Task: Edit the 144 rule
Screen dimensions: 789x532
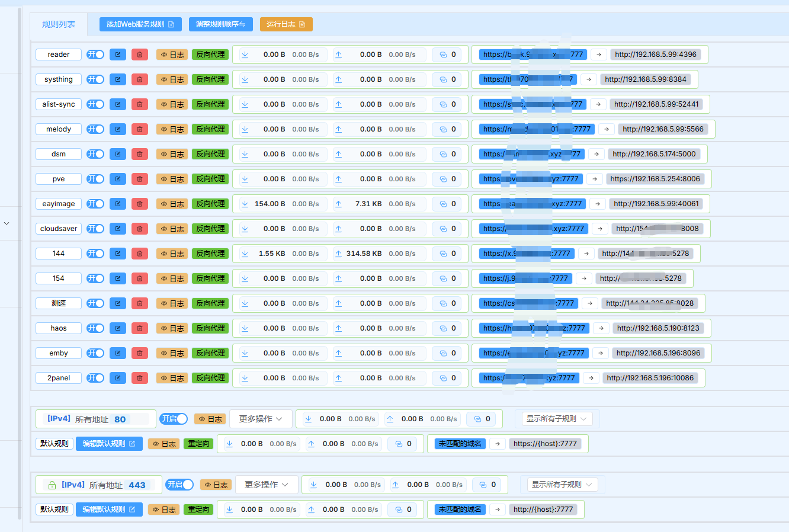Action: pos(118,254)
